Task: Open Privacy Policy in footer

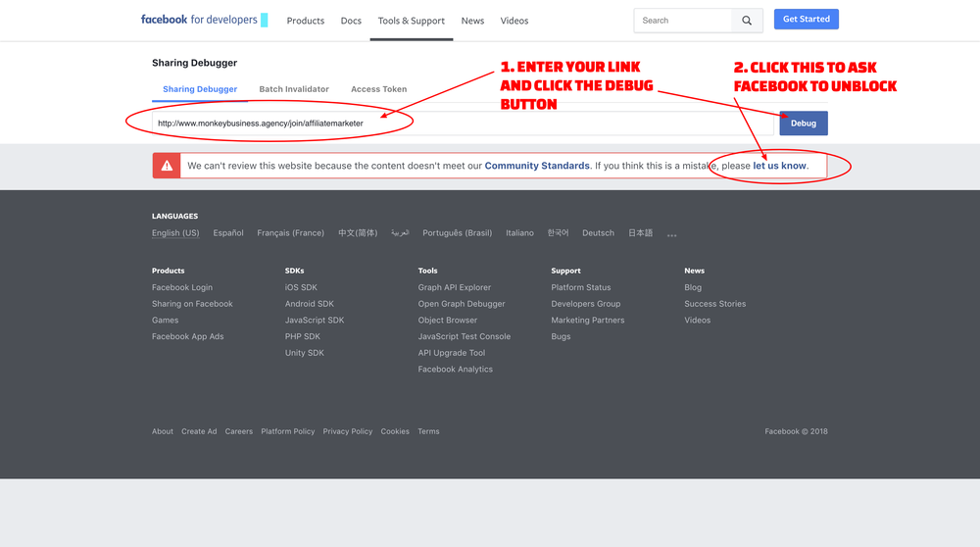Action: (x=347, y=431)
